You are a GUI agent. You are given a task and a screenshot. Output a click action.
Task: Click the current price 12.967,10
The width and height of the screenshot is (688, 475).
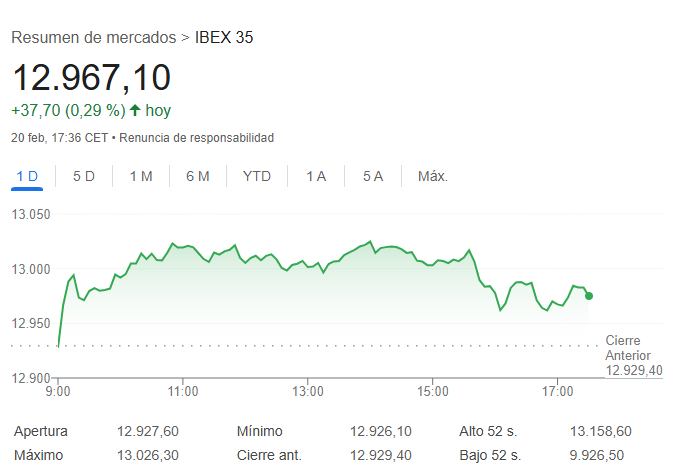coord(92,78)
